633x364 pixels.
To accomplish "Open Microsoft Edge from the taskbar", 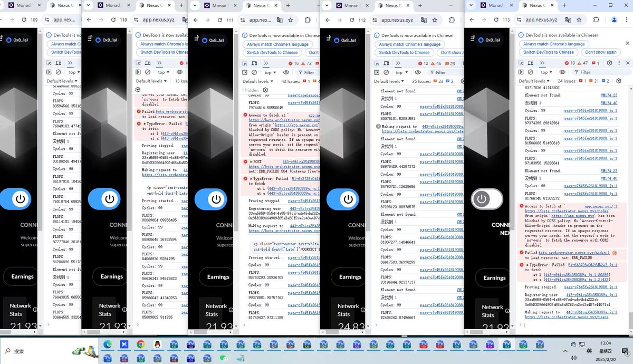I will [x=108, y=344].
